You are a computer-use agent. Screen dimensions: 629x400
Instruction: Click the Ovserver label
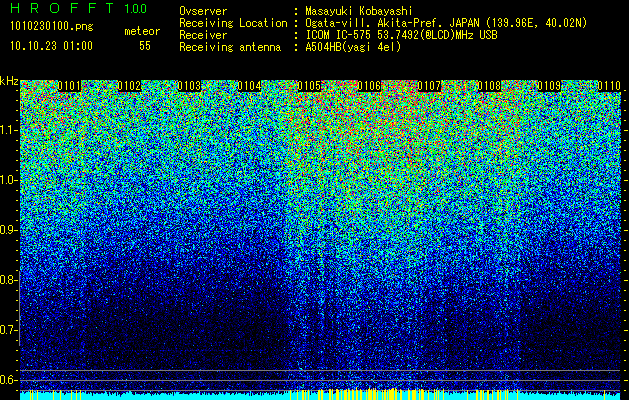[x=203, y=11]
